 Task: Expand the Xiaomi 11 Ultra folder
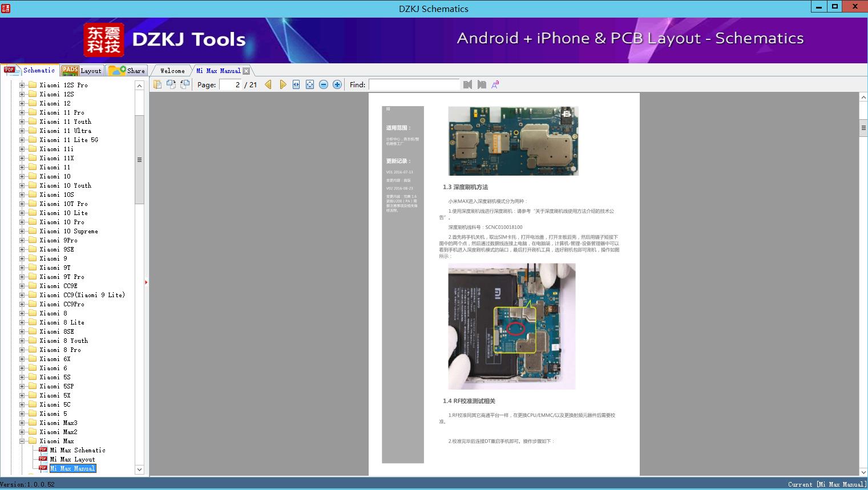click(22, 131)
